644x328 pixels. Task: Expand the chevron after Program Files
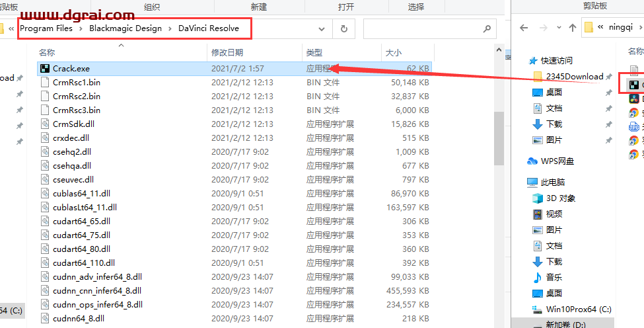point(81,28)
